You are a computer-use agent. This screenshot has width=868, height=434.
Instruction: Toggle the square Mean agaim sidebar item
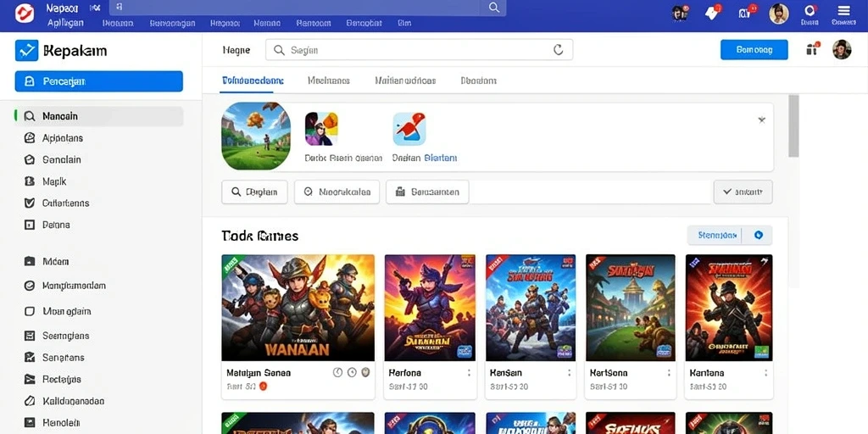coord(58,311)
